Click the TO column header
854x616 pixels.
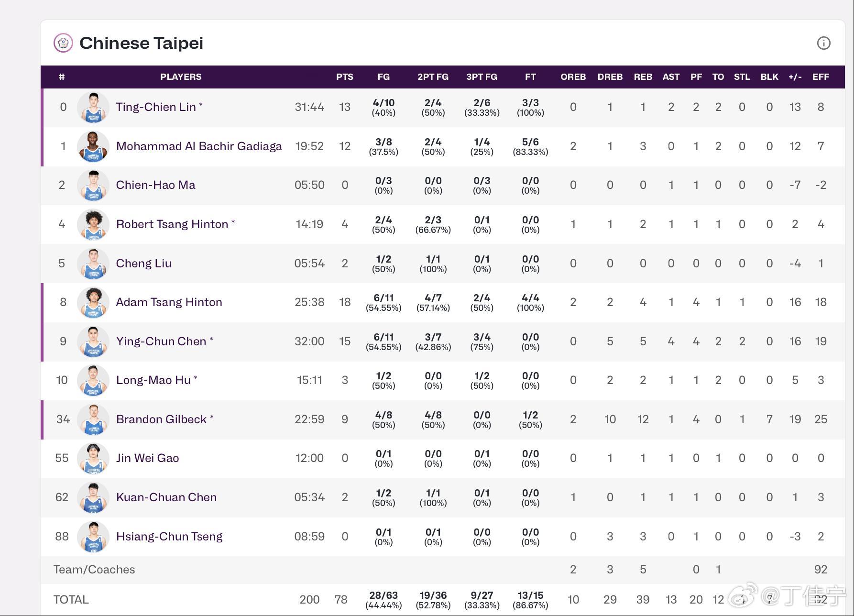point(718,77)
